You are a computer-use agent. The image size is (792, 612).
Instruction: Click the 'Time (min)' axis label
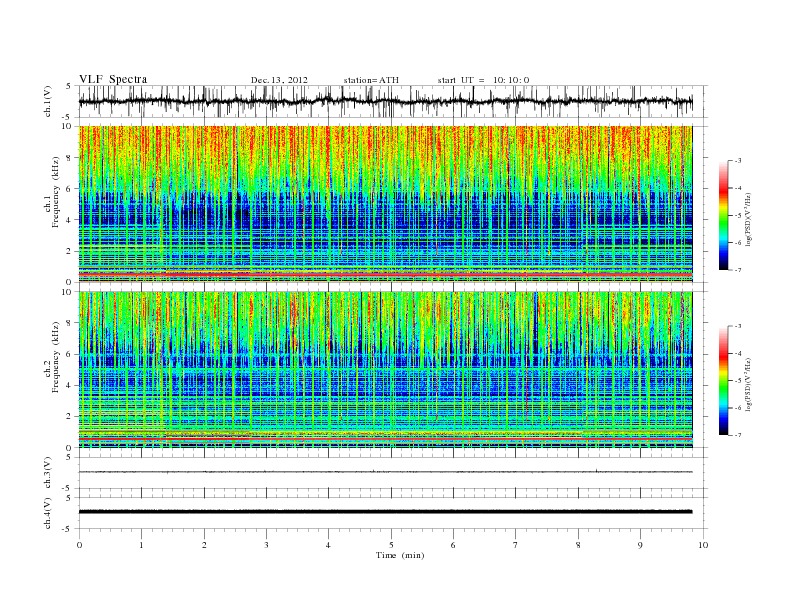pos(400,555)
